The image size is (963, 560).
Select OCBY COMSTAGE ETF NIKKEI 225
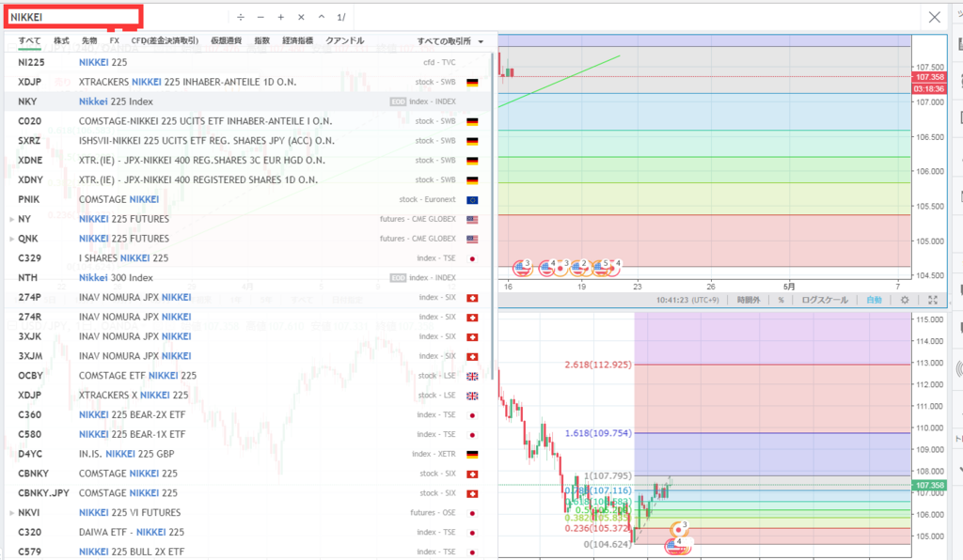(x=247, y=376)
